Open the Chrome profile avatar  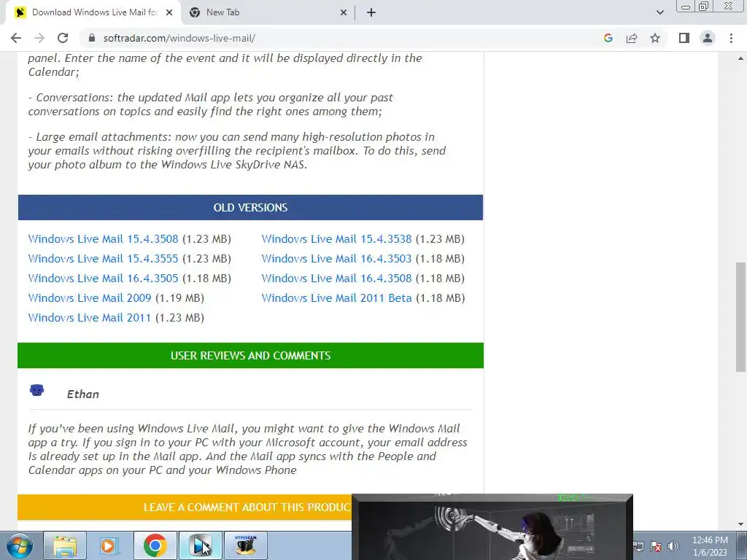click(708, 38)
